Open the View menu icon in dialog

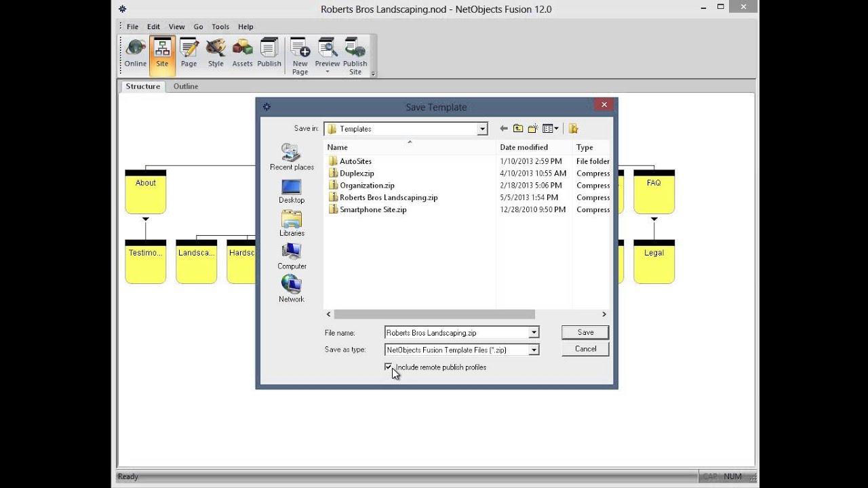pyautogui.click(x=551, y=129)
